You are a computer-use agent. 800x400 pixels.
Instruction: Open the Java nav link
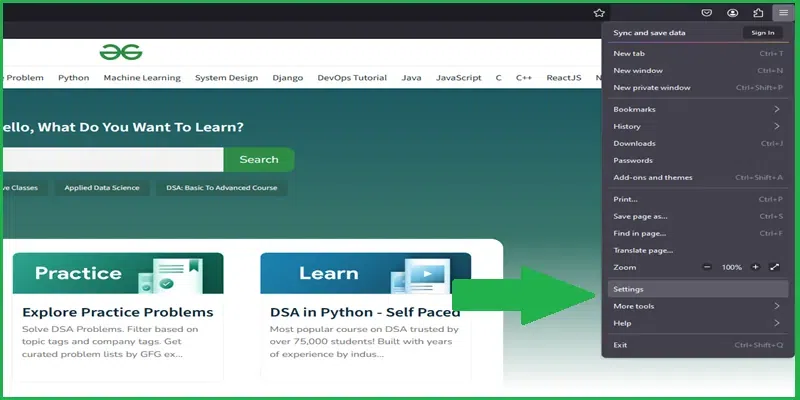click(411, 78)
